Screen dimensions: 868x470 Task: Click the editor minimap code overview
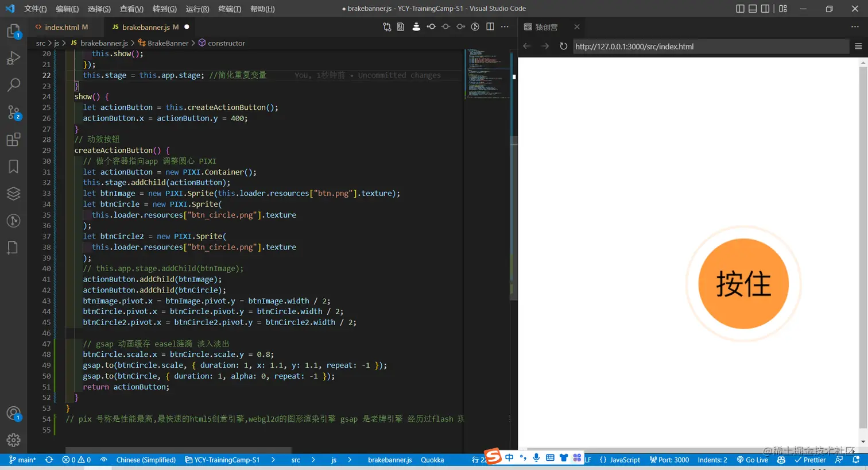tap(487, 75)
